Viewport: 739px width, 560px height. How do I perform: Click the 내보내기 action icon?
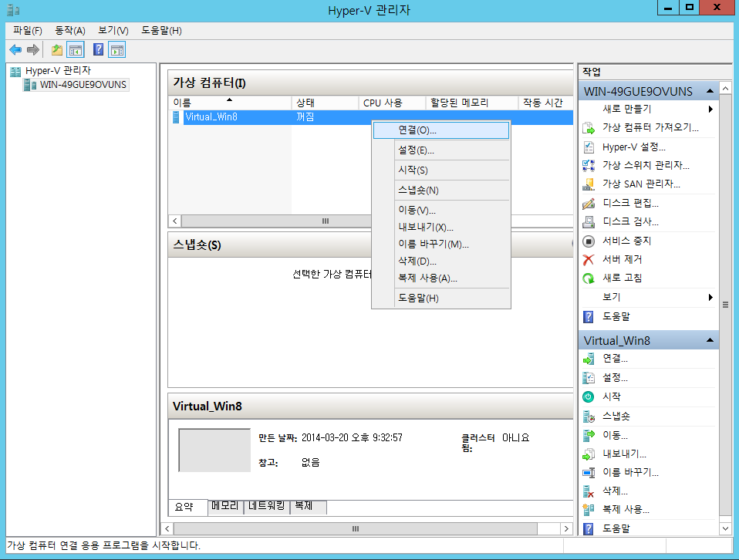tap(589, 454)
